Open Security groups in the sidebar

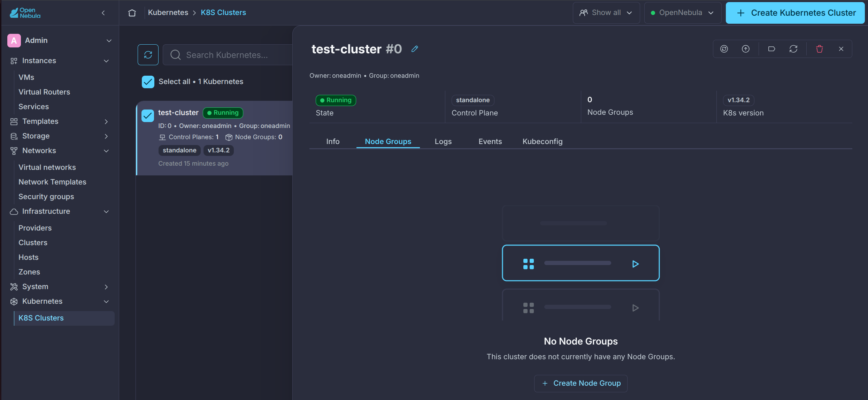[x=46, y=197]
